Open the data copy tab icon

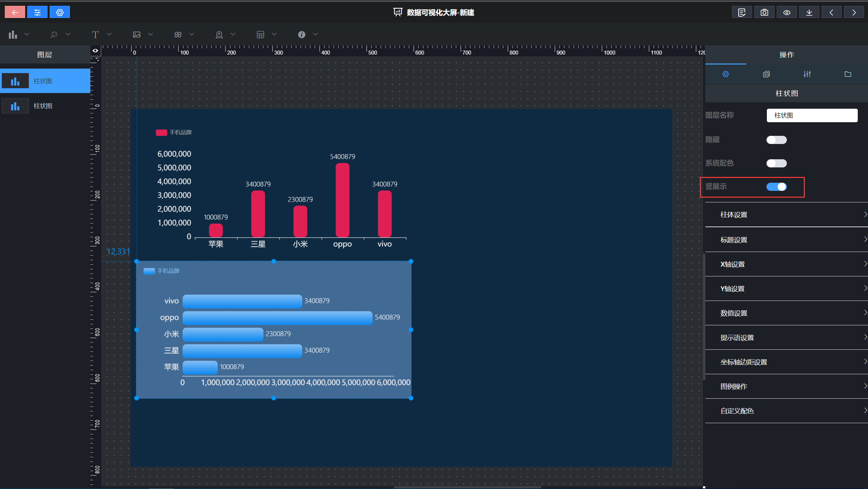coord(766,74)
